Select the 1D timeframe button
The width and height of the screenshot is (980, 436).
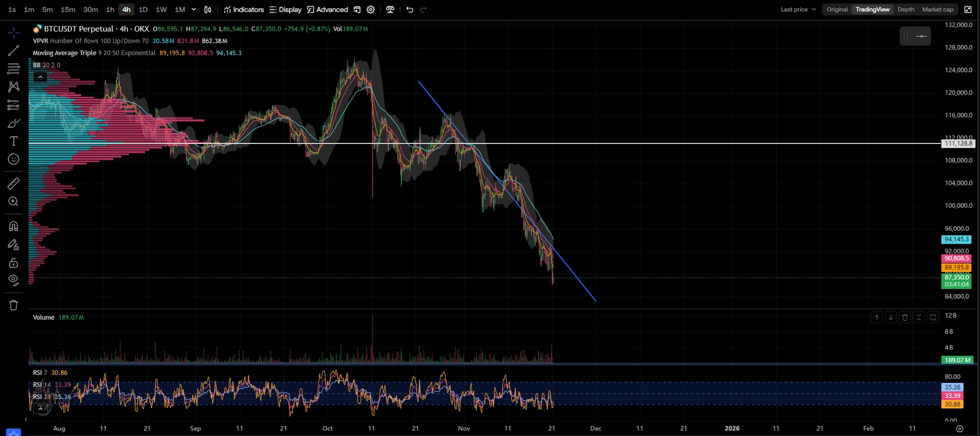pos(143,10)
